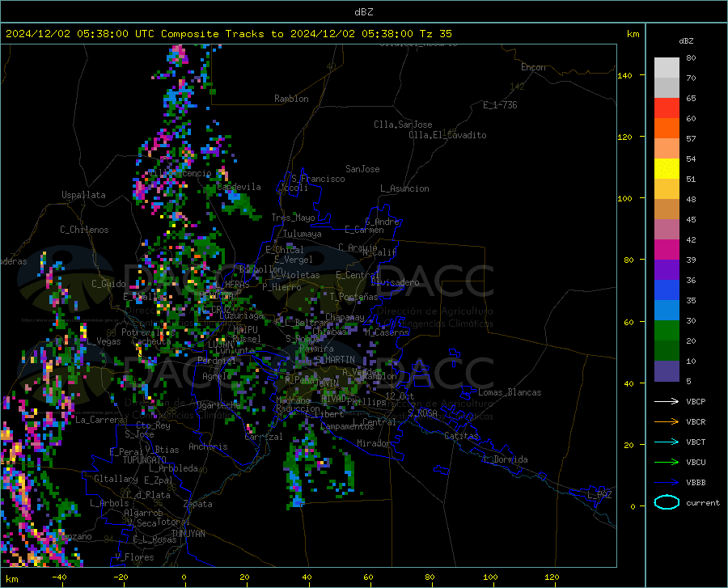Select the light gray 80 dBZ swatch
The width and height of the screenshot is (728, 588).
click(667, 68)
